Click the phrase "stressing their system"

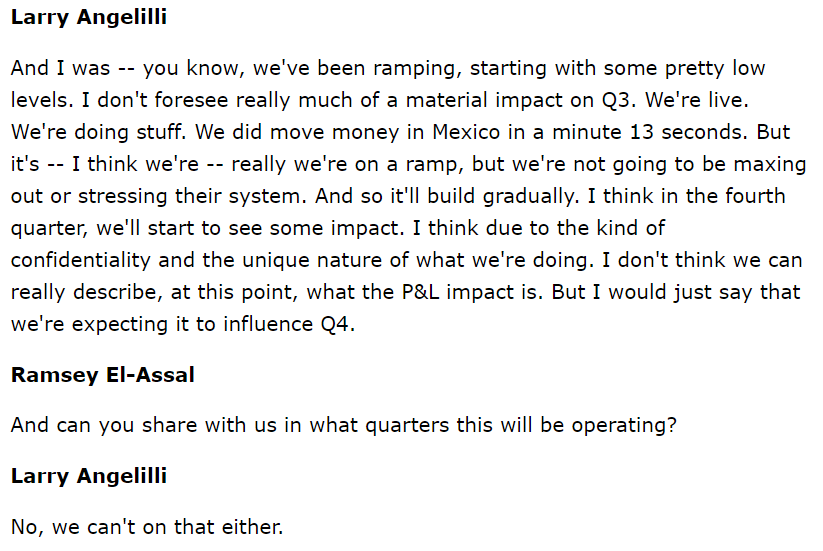[158, 197]
